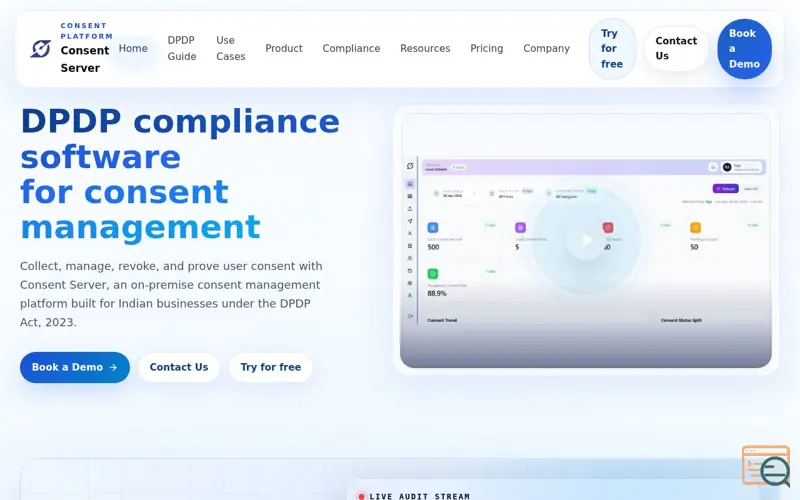Click the "LIVE AUDIT STREAM" label
Screen dimensions: 800x500
coord(419,496)
